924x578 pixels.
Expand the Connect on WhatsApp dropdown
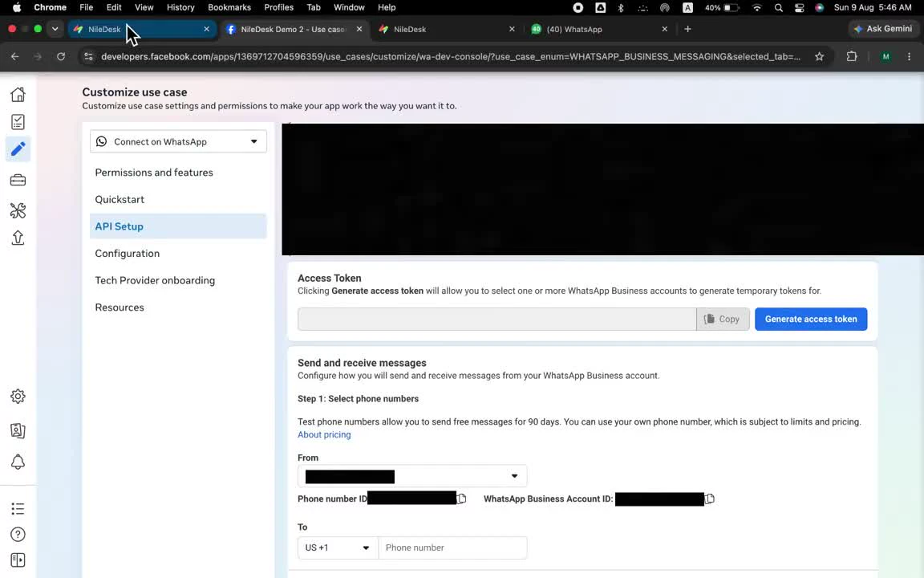pos(178,141)
